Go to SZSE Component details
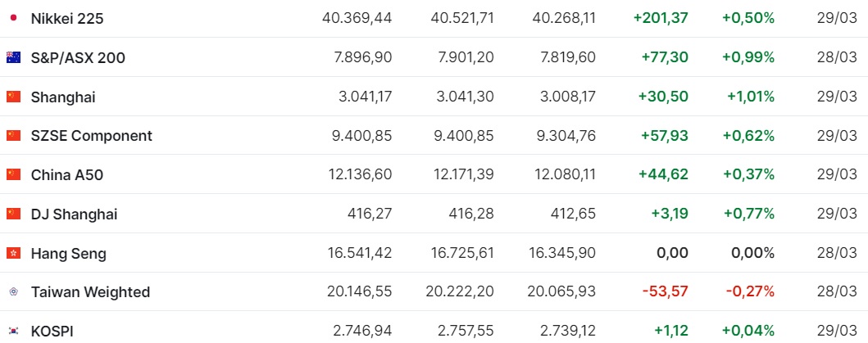The image size is (868, 343). point(91,136)
